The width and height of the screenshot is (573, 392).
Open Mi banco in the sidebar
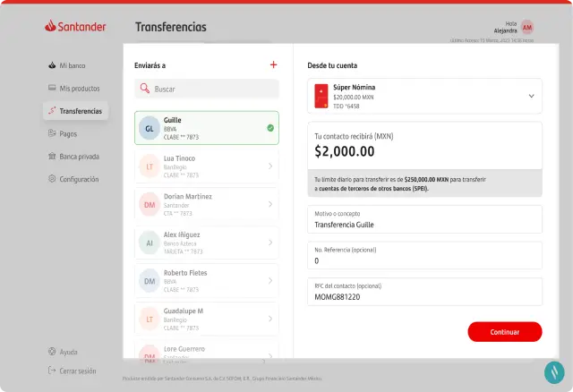pos(67,65)
